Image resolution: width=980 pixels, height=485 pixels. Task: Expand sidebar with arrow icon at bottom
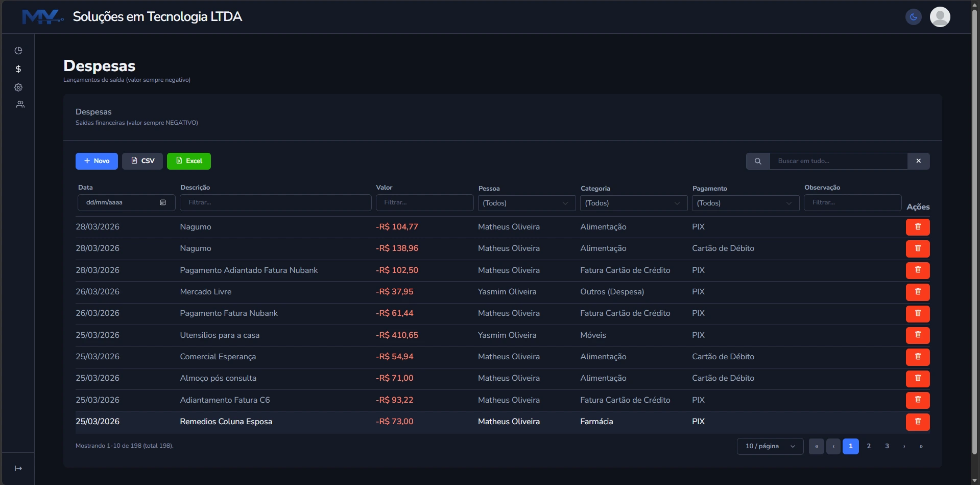[18, 468]
